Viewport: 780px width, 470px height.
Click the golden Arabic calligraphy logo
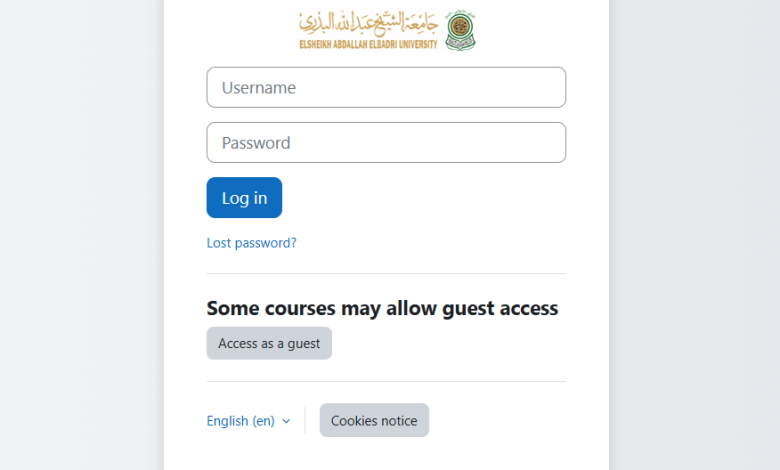[x=368, y=24]
